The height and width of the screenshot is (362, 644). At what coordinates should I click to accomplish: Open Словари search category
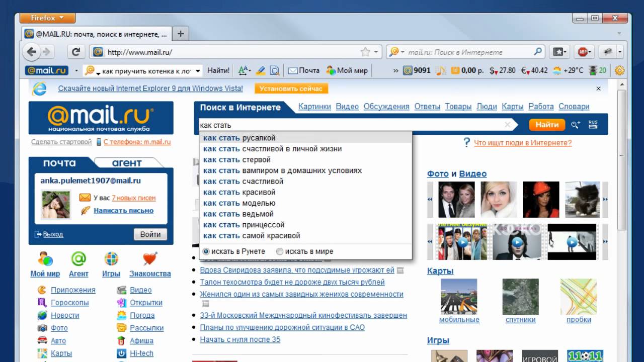pyautogui.click(x=574, y=107)
